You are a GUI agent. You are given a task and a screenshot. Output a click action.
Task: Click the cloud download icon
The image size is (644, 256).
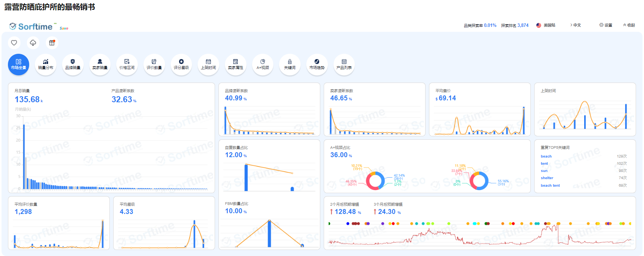[33, 43]
